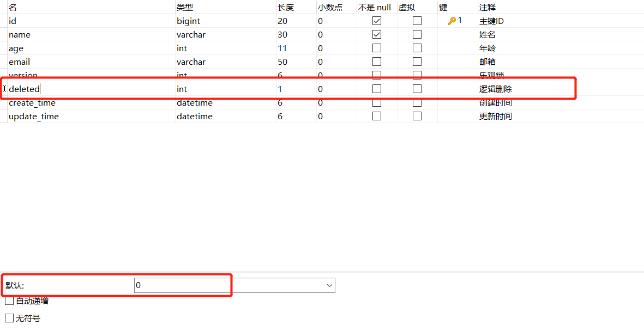Click the int type of age row
The height and width of the screenshot is (330, 644).
click(x=226, y=48)
